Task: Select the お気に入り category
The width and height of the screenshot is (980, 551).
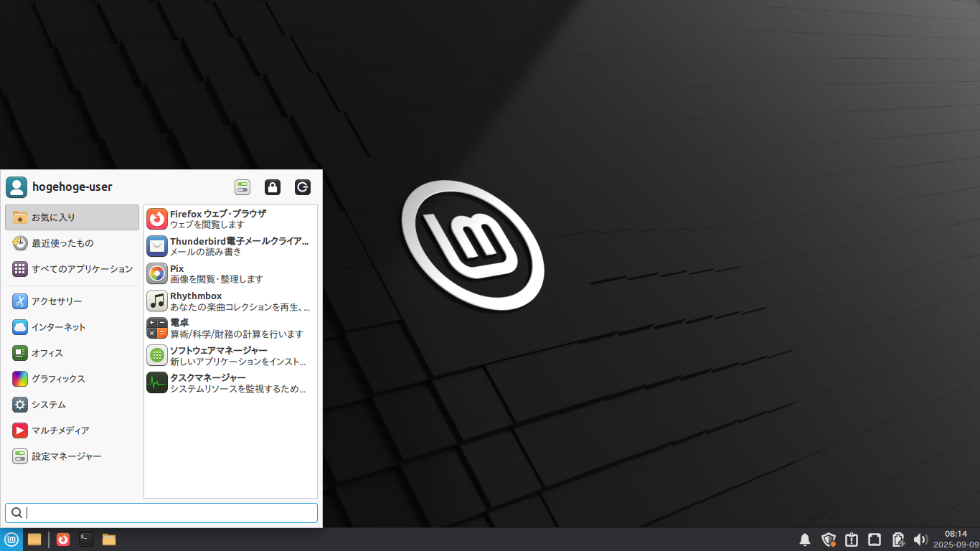Action: pyautogui.click(x=72, y=217)
